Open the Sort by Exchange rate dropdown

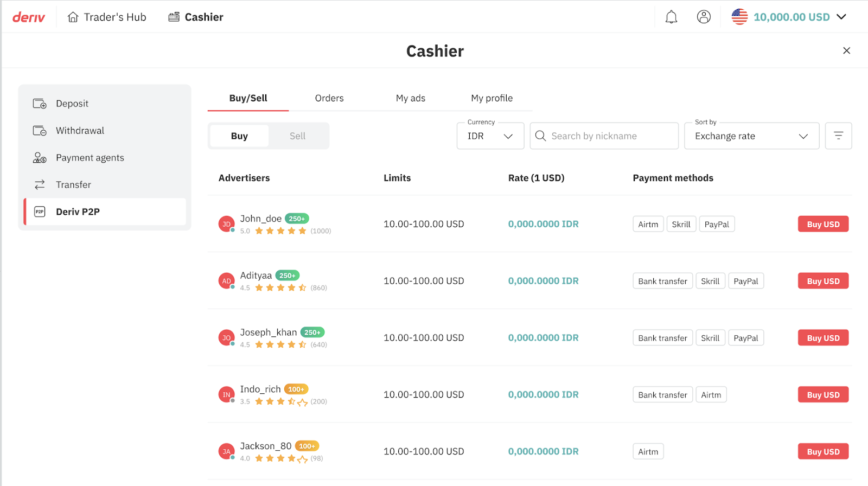click(x=751, y=136)
